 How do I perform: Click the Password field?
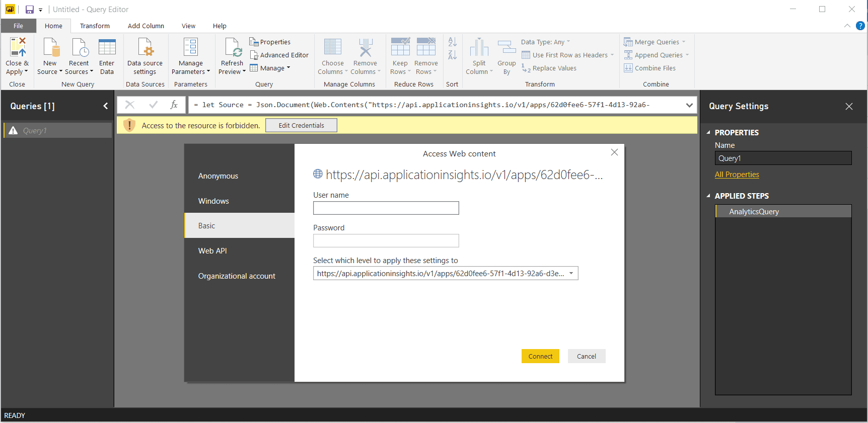[x=386, y=240]
